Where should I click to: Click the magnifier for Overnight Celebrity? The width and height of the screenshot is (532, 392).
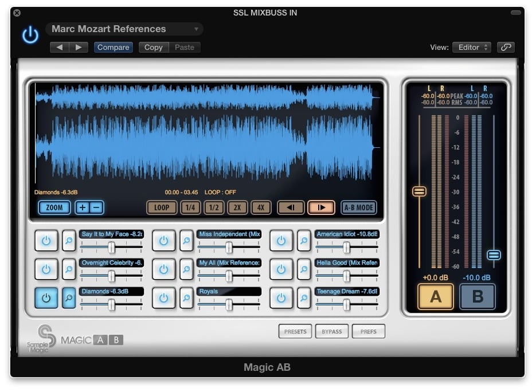69,269
